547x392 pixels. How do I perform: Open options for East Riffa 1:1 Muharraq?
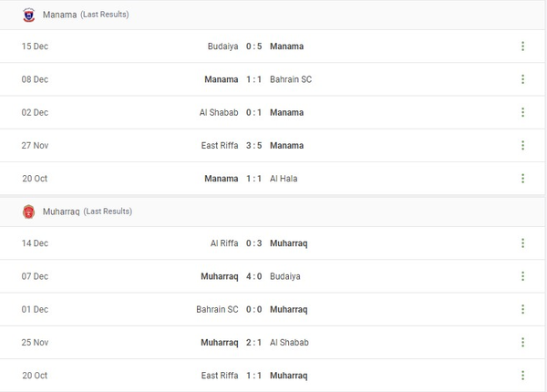coord(522,376)
